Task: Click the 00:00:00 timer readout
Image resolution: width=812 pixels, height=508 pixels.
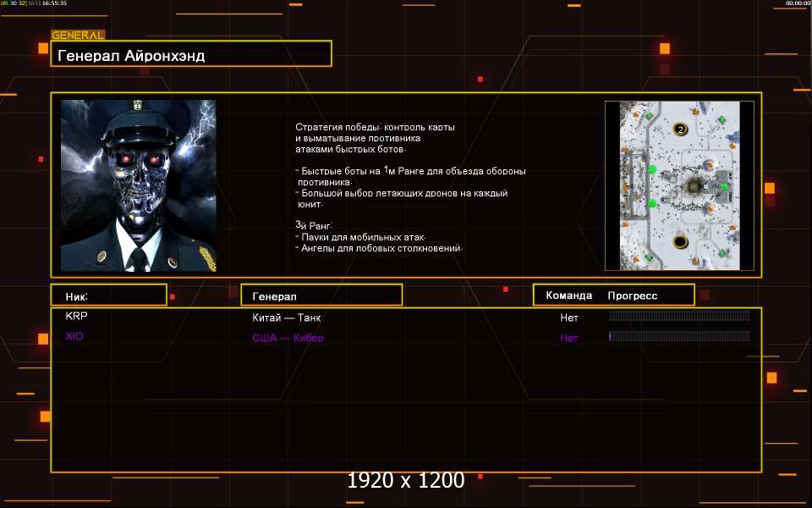Action: coord(798,3)
